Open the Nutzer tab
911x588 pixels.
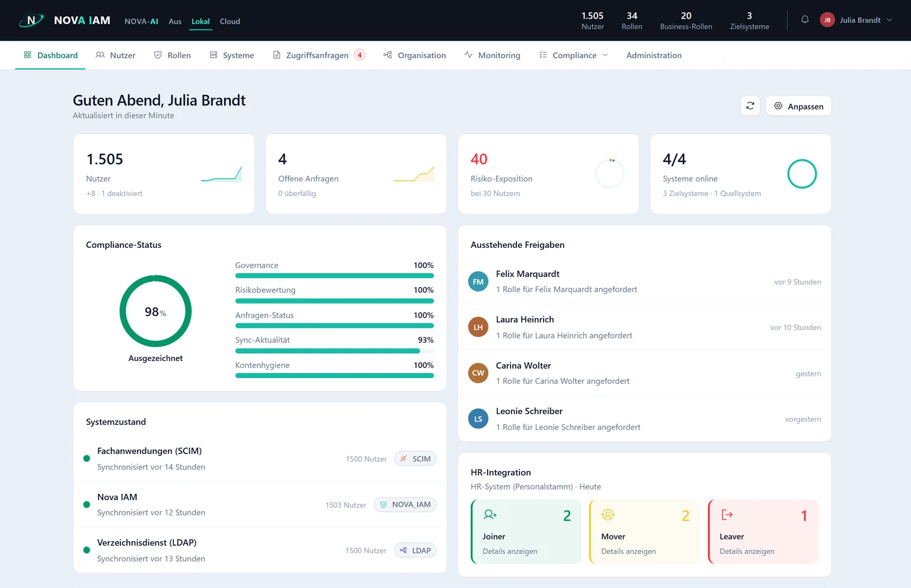(115, 55)
